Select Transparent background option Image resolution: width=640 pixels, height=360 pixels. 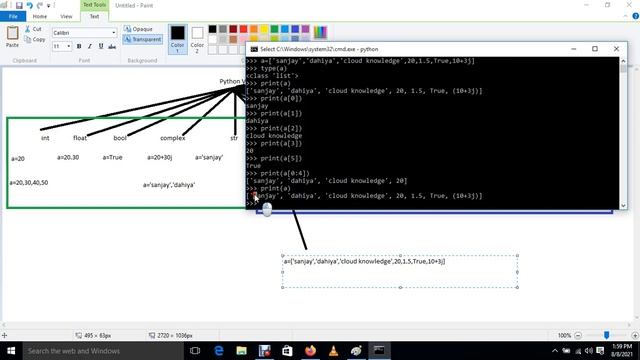point(142,40)
